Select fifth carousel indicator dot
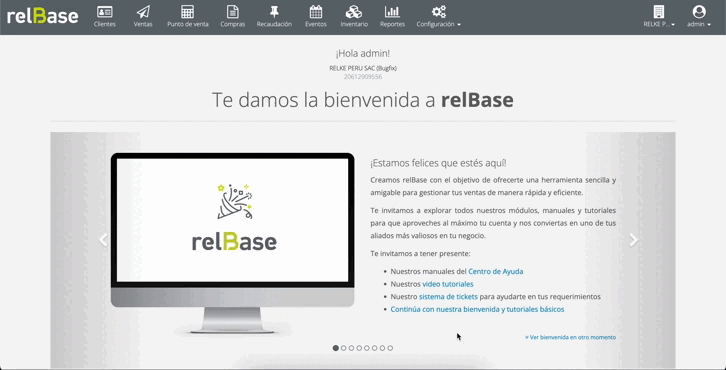The image size is (726, 370). point(367,348)
